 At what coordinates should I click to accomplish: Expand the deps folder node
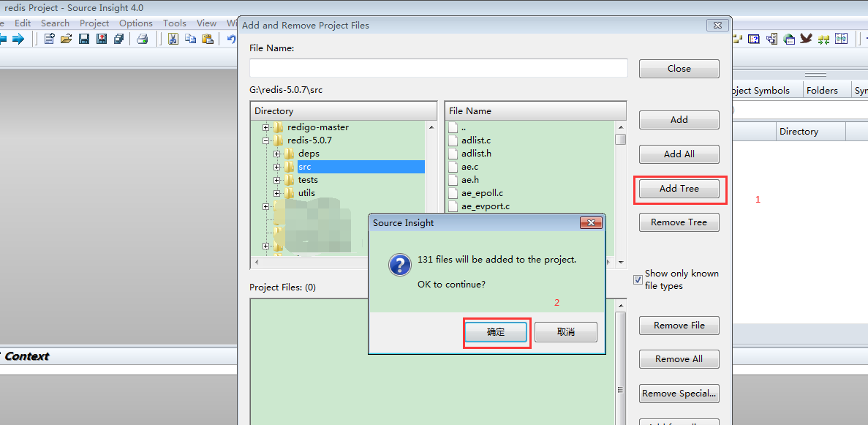coord(277,154)
